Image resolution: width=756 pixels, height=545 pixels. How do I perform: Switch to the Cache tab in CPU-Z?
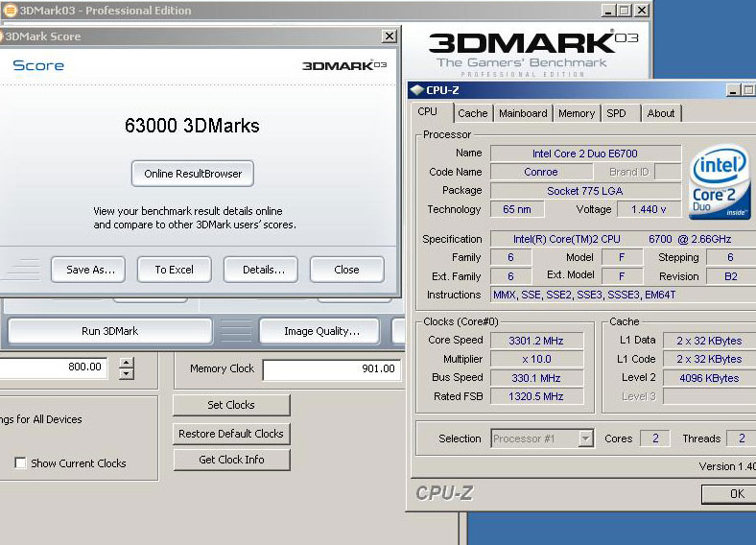(x=472, y=113)
